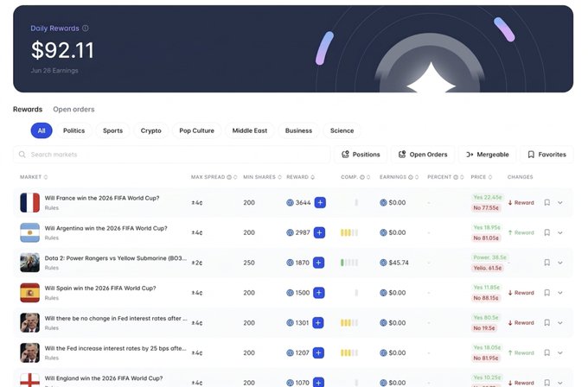588x387 pixels.
Task: Filter markets by Pop Culture
Action: tap(196, 130)
